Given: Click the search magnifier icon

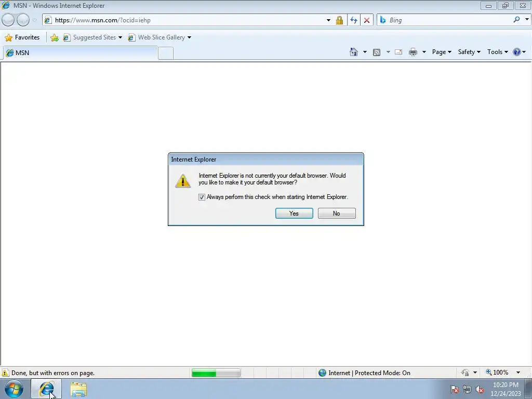Looking at the screenshot, I should coord(516,20).
